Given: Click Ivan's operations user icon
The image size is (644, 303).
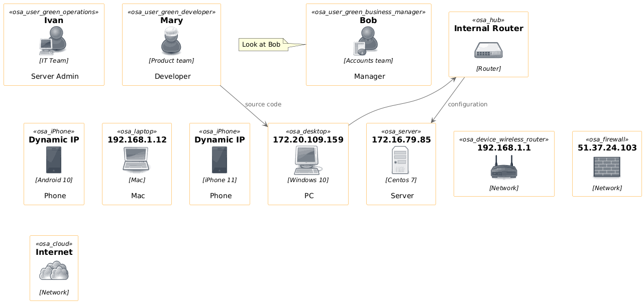Looking at the screenshot, I should 53,41.
